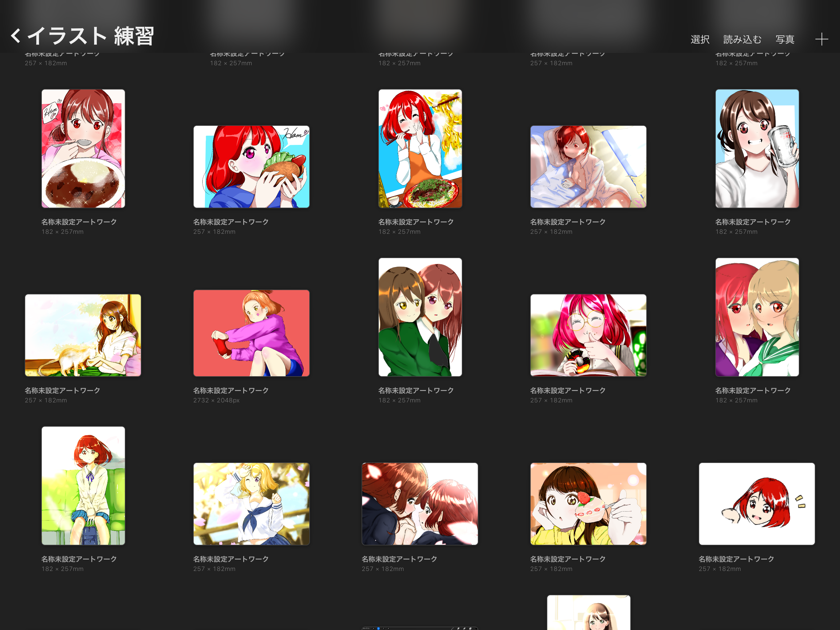Open artwork of red-haired and blonde girls together
Viewport: 840px width, 630px height.
(x=757, y=317)
